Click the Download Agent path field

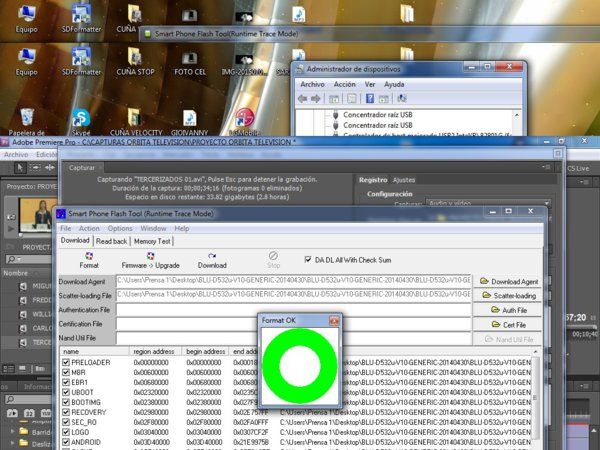(x=293, y=280)
